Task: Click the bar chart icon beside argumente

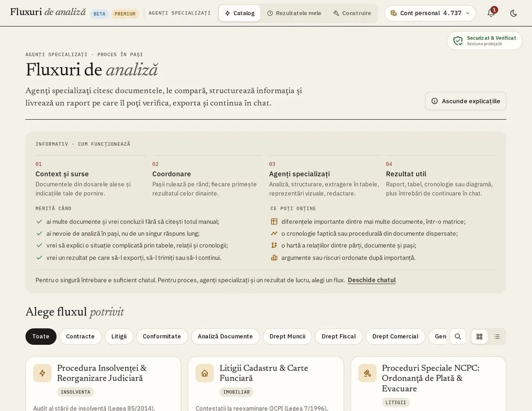Action: coord(274,258)
